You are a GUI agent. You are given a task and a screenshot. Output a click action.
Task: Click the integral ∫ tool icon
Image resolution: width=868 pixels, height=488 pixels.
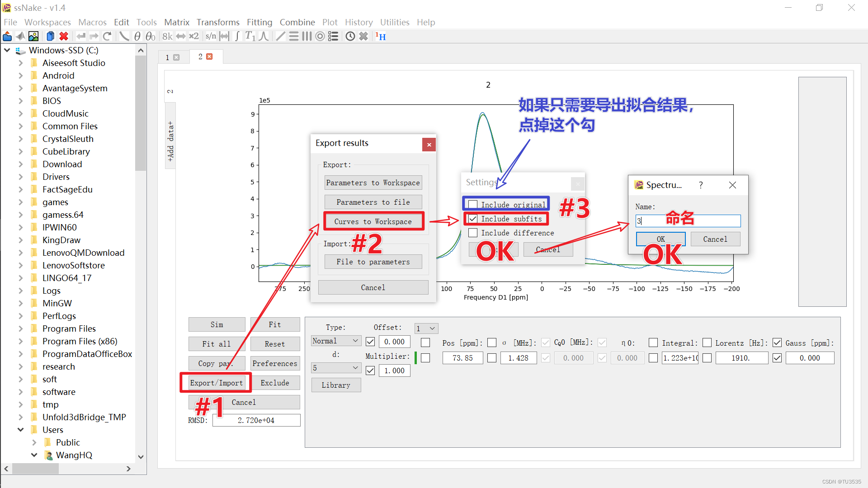[x=237, y=36]
